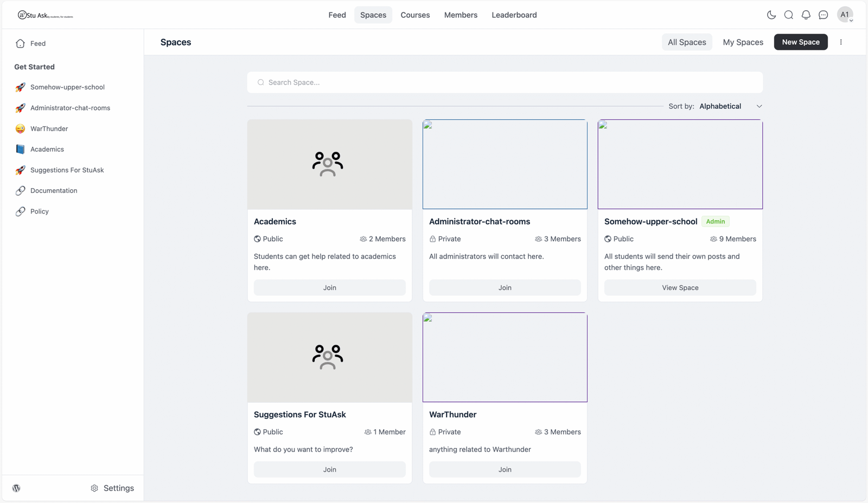Open search via the magnifier icon

click(x=788, y=15)
